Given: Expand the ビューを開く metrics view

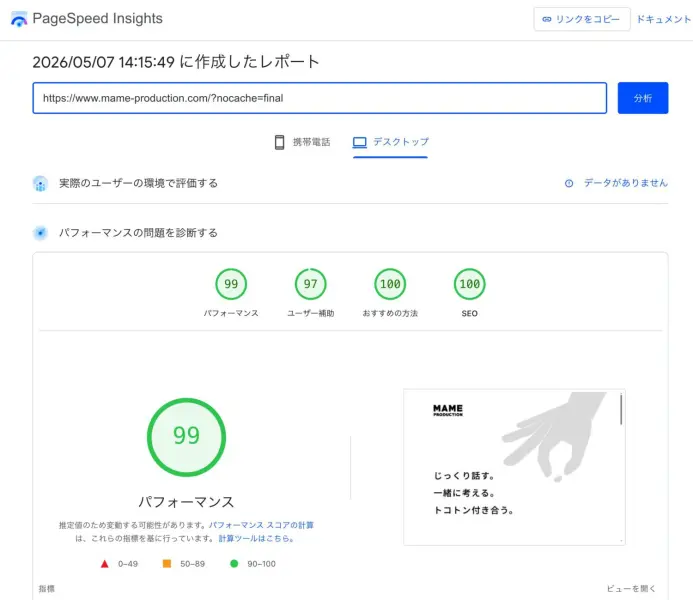Looking at the screenshot, I should click(631, 589).
